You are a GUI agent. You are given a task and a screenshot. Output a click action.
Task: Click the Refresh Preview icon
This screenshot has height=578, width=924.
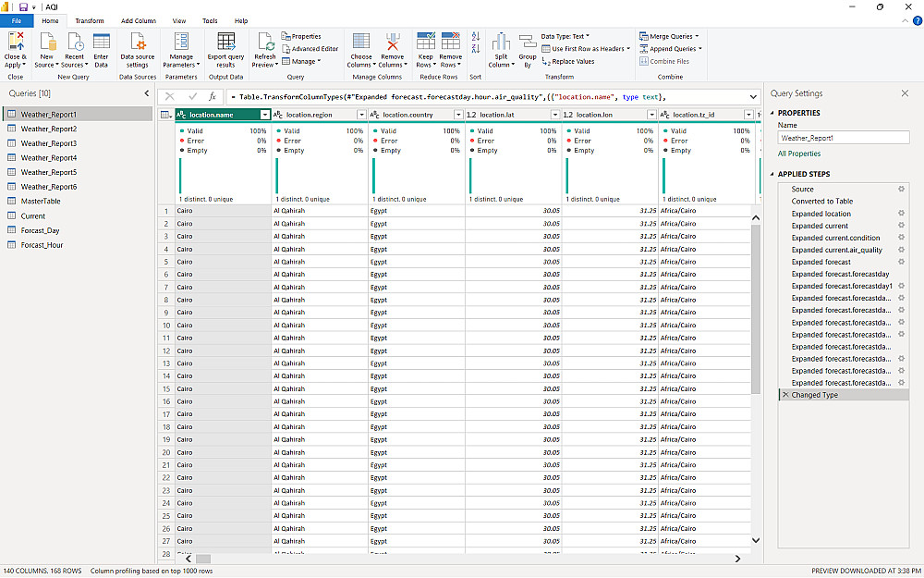(265, 43)
